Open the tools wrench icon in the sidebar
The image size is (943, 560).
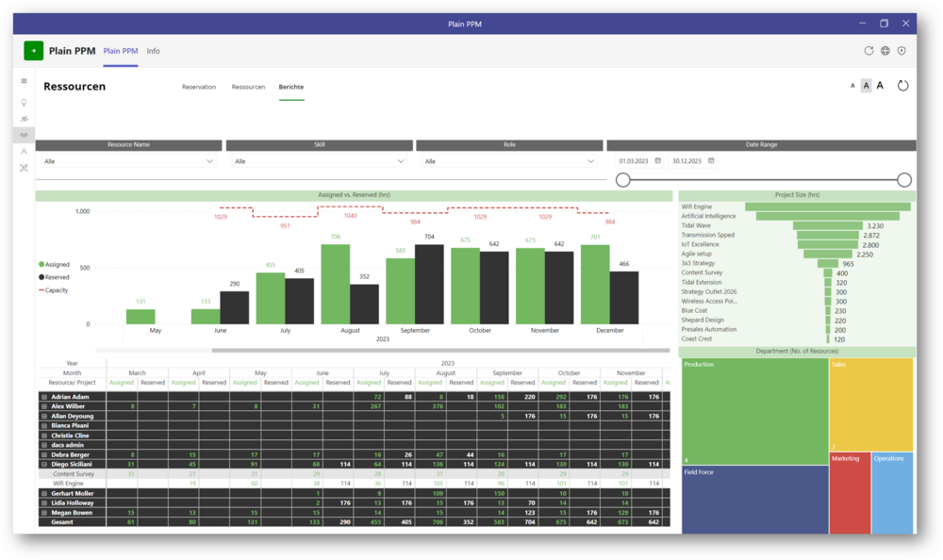(24, 168)
